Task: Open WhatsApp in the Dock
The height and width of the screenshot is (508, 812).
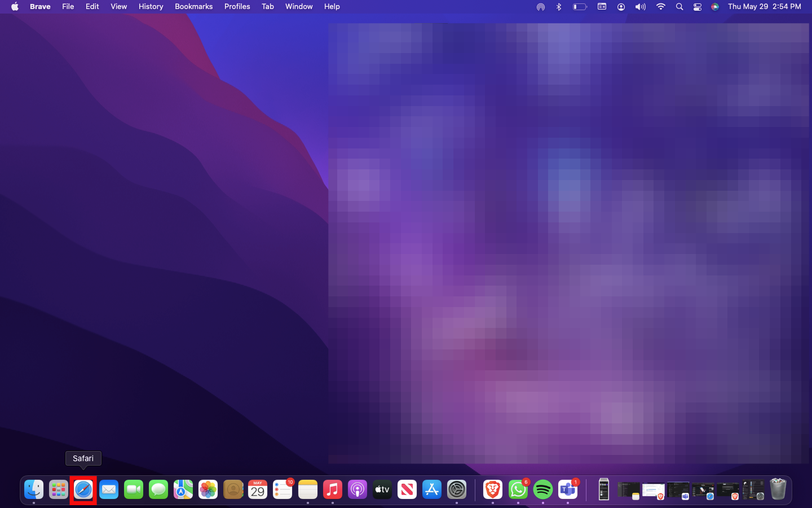Action: (x=518, y=489)
